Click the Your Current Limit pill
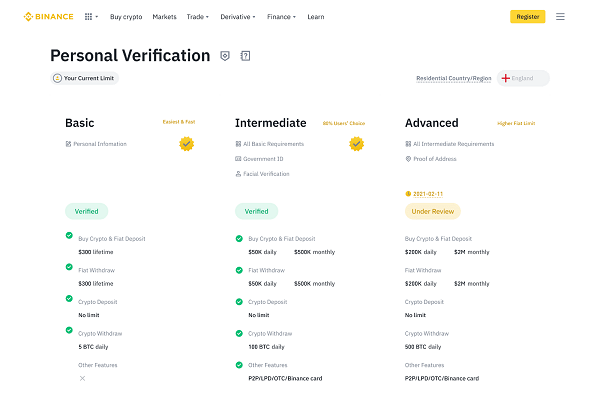The image size is (600, 399). click(x=84, y=78)
